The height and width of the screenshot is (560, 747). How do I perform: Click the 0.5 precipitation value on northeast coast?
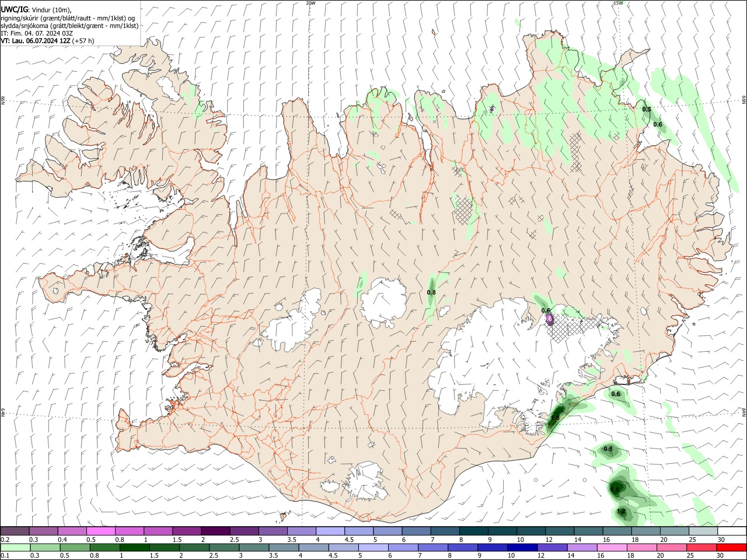click(647, 109)
